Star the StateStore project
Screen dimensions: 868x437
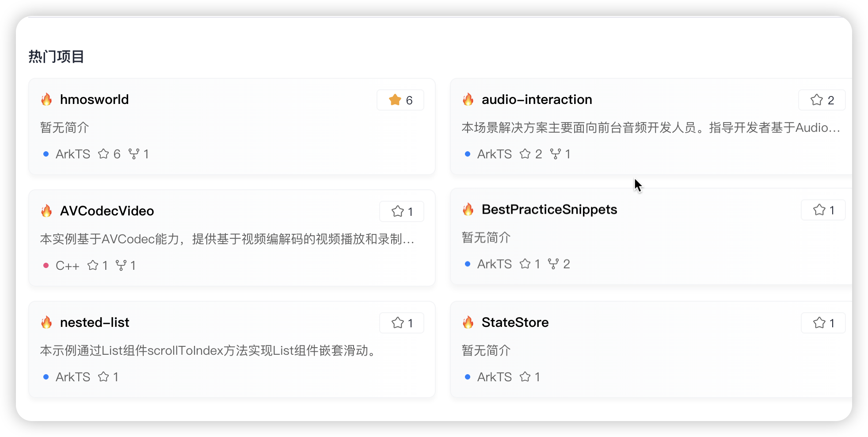[823, 323]
